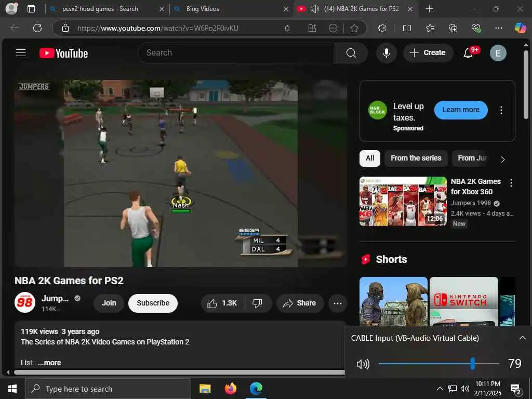532x399 pixels.
Task: Launch Firefox from the taskbar
Action: click(x=231, y=389)
